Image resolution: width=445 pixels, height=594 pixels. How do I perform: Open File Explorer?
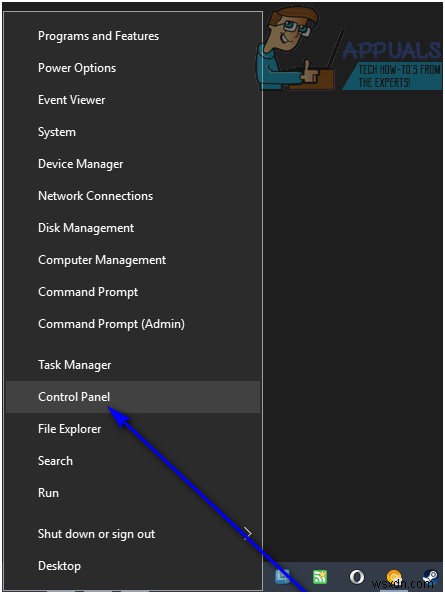tap(133, 429)
